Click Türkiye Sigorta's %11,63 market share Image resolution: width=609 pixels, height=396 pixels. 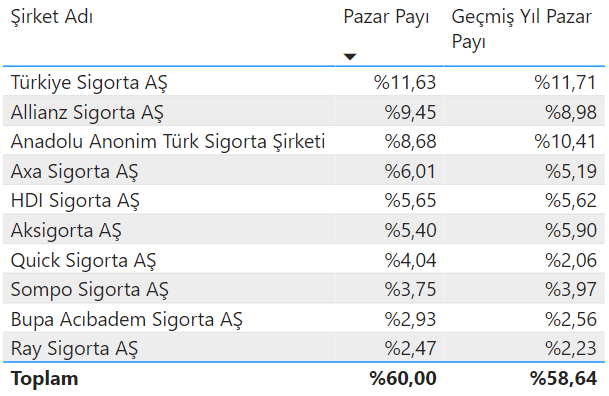(x=405, y=82)
